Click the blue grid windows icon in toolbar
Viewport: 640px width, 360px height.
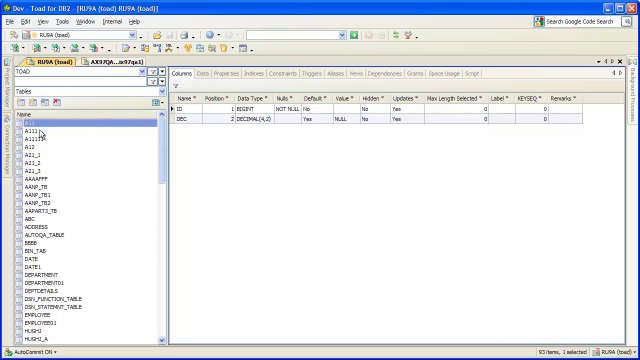pos(200,48)
